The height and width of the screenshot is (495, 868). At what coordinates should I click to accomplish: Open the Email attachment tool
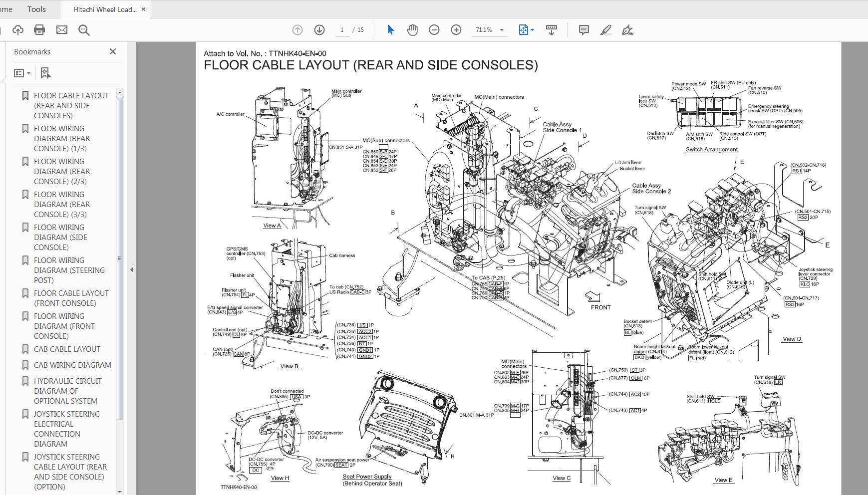click(61, 29)
